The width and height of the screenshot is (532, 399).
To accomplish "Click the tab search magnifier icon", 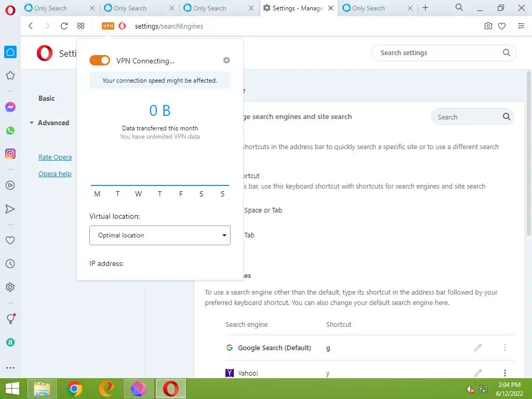I will coord(459,7).
